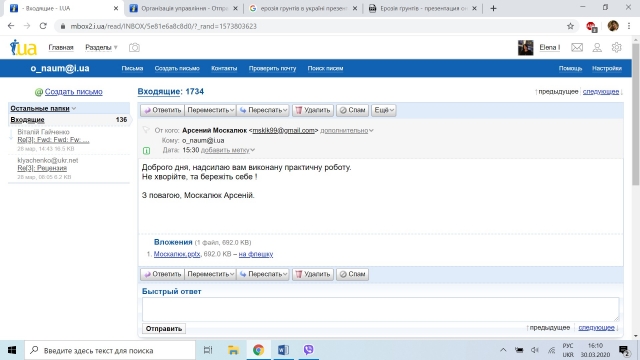Click Проверить почту
Viewport: 640px width, 360px height.
(x=272, y=69)
